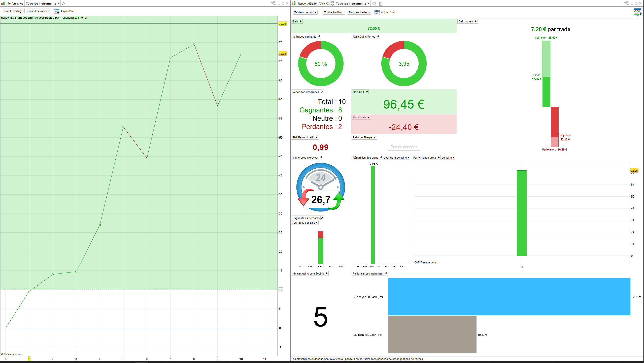Click the wrench icon beside Risk/Reward ratio

click(317, 137)
